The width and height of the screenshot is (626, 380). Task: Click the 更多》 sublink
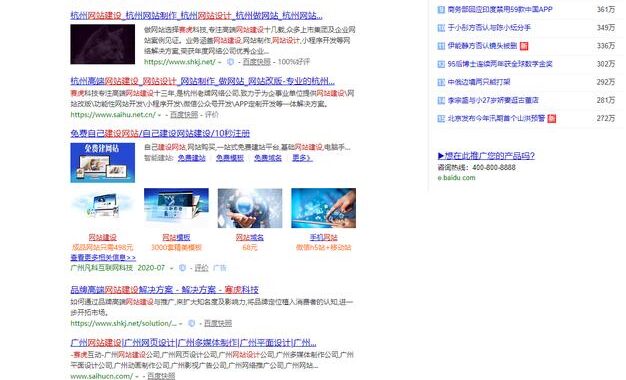coord(302,158)
